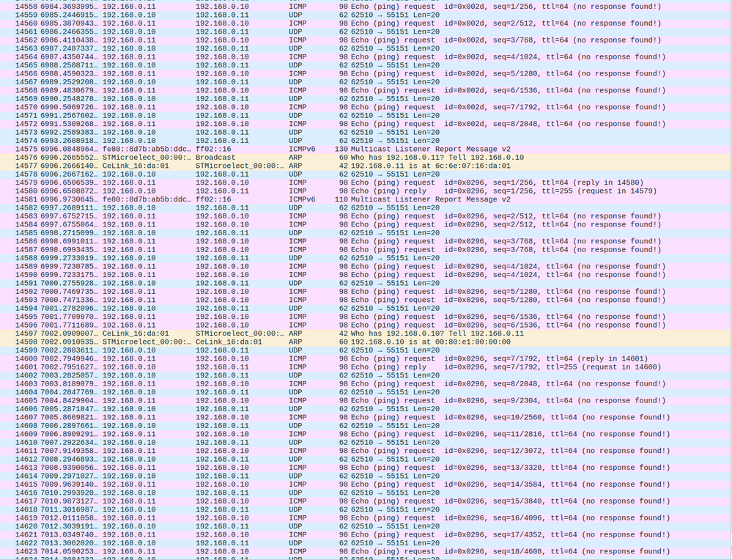
Task: Select packet 14619 with seq=16/4096
Action: pos(366,518)
